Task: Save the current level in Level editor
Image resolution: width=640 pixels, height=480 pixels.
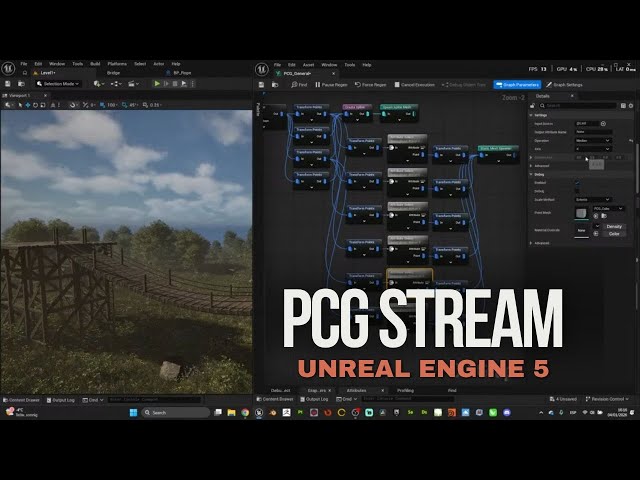Action: (8, 84)
